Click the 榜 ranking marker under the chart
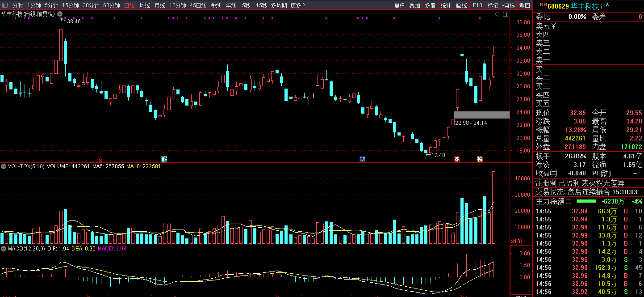This screenshot has height=297, width=644. (480, 159)
